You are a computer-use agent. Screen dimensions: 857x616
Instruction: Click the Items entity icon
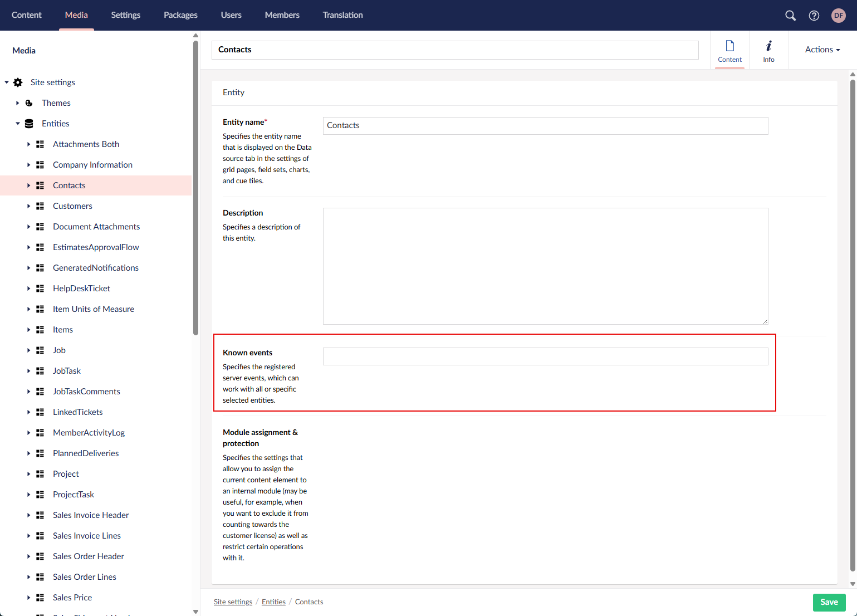(x=40, y=330)
